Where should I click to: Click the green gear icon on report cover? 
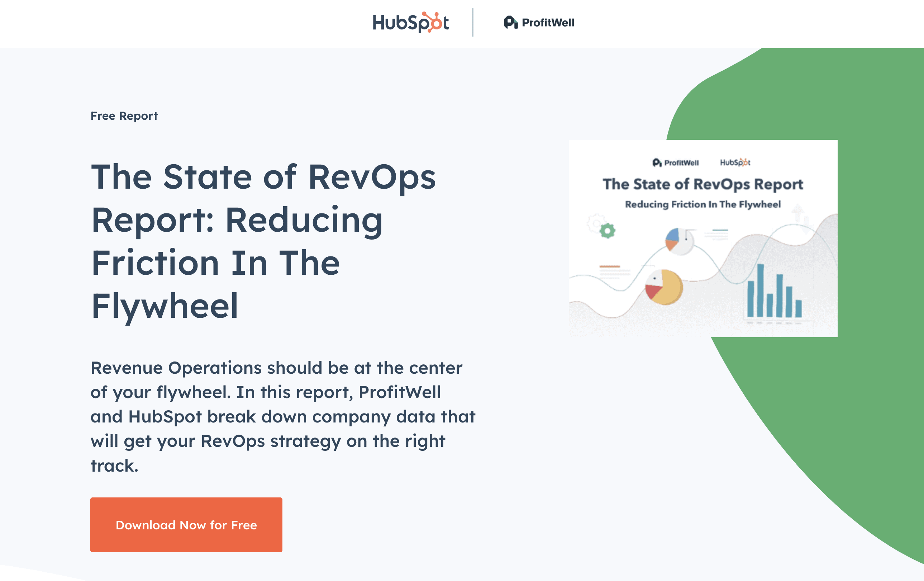pos(608,231)
